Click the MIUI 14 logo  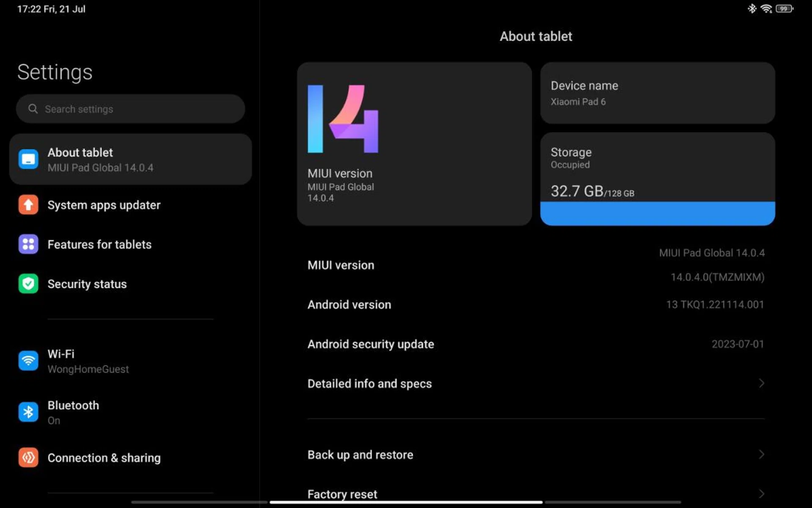(342, 117)
